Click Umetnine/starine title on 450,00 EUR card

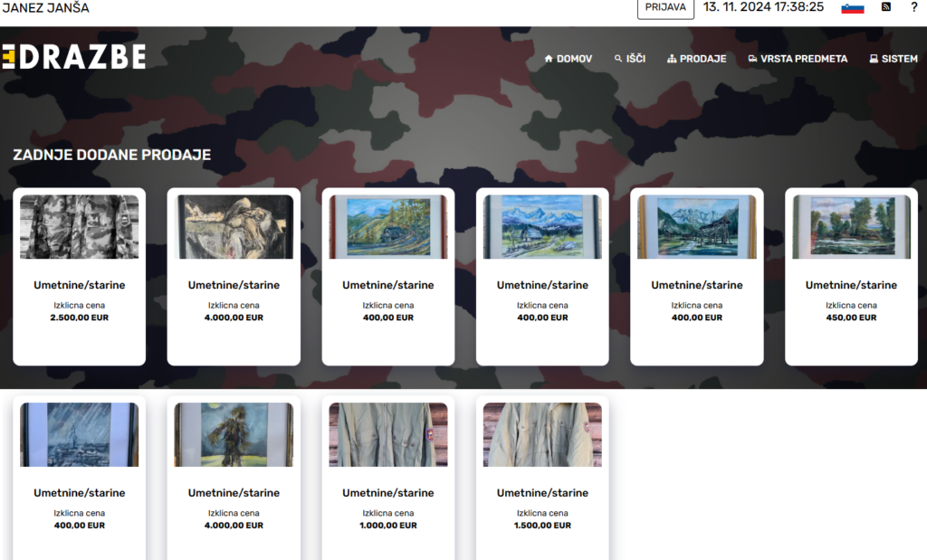click(851, 285)
